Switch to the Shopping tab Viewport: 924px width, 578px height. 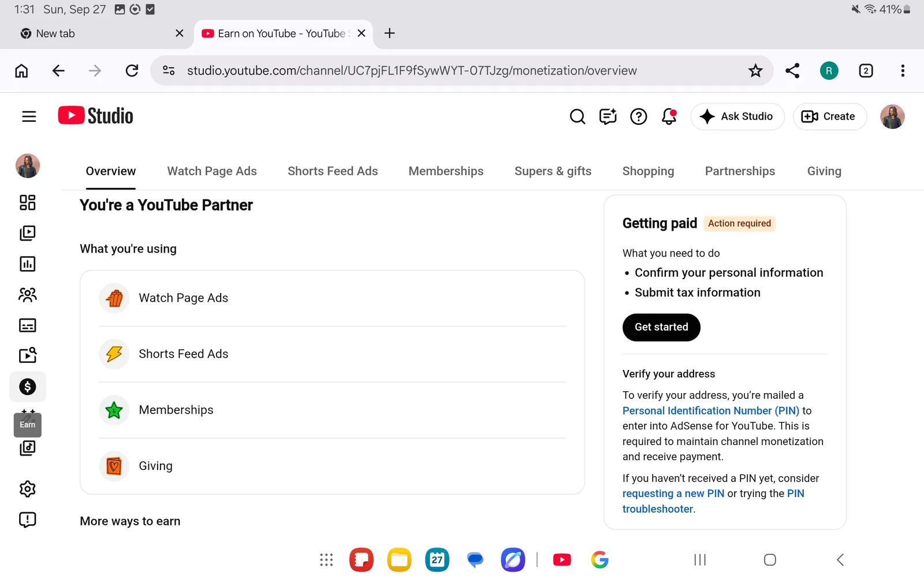tap(648, 171)
